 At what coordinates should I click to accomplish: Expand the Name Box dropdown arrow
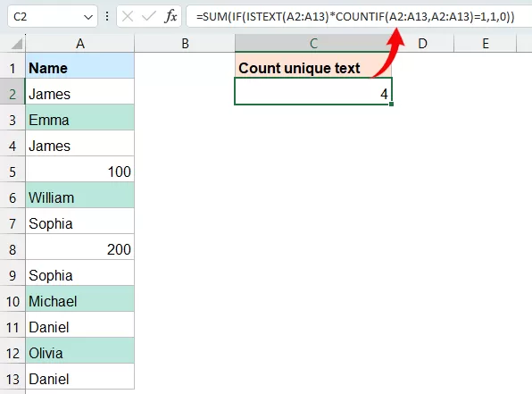point(88,17)
